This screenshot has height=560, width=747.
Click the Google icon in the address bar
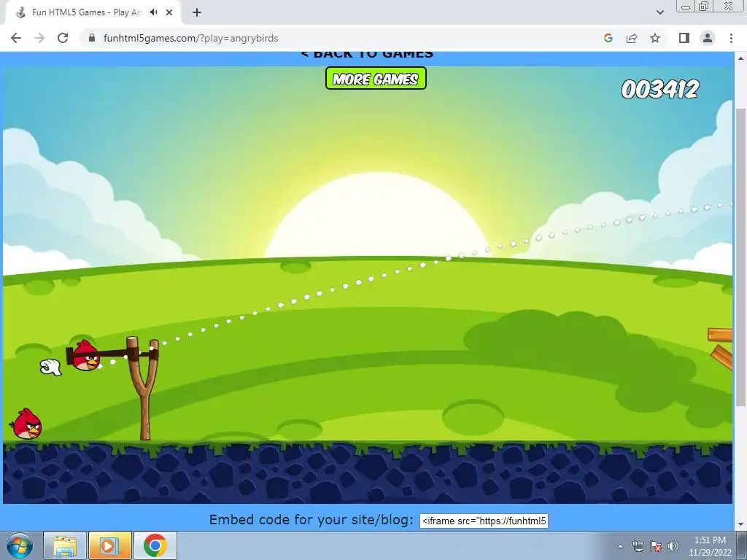(608, 38)
